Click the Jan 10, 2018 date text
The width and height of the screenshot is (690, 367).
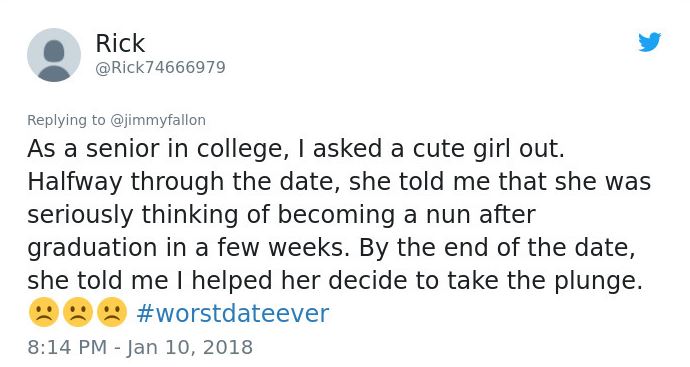[x=190, y=347]
